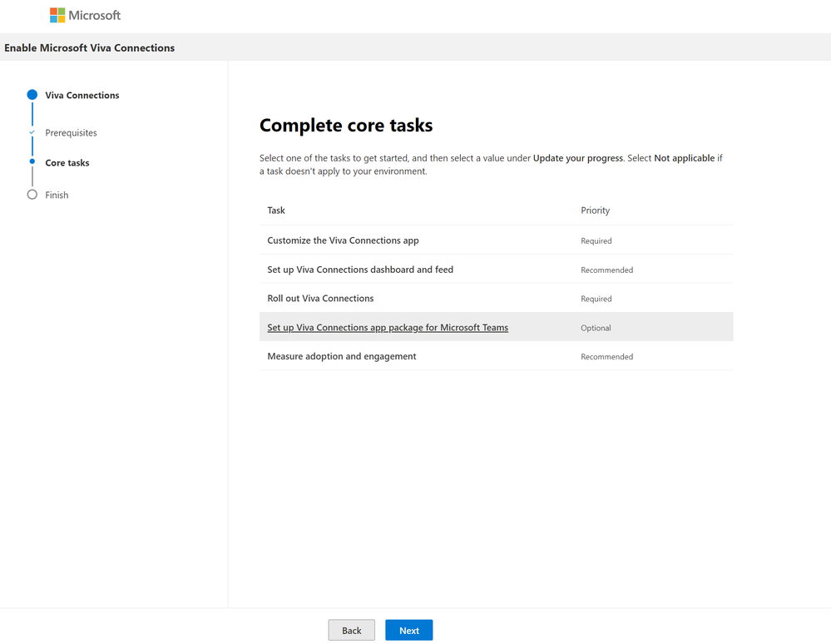Click Required priority for Customize app row
This screenshot has height=644, width=831.
click(596, 240)
